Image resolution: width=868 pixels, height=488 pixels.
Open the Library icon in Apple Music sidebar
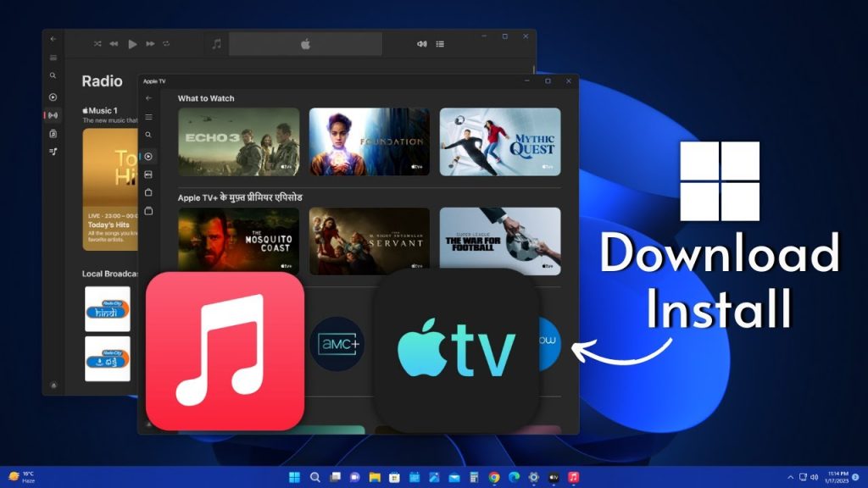coord(53,134)
